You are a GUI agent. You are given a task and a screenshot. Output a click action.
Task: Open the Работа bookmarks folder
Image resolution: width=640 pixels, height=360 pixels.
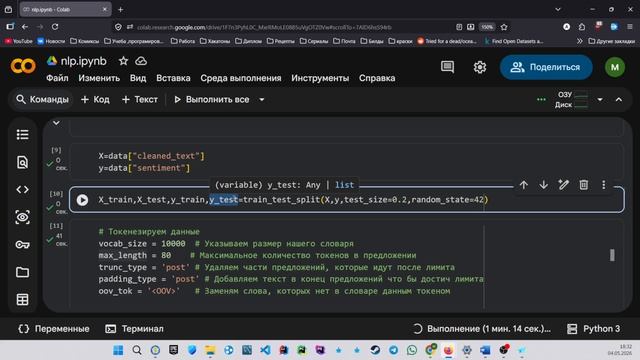coord(183,41)
